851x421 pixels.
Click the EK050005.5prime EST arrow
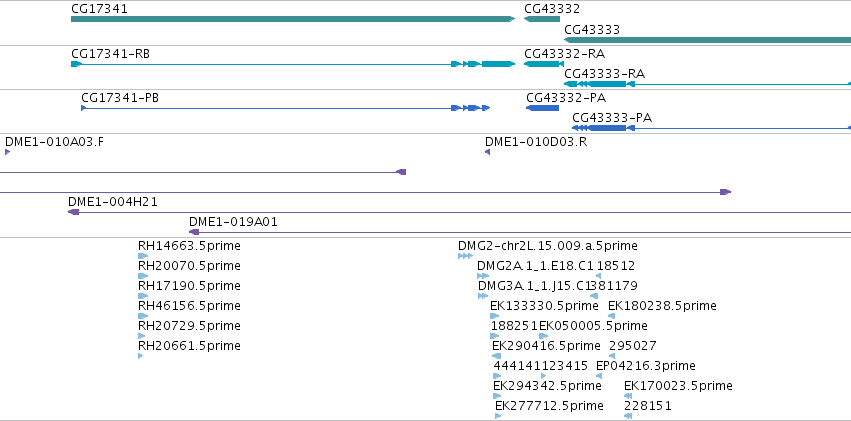[x=543, y=336]
